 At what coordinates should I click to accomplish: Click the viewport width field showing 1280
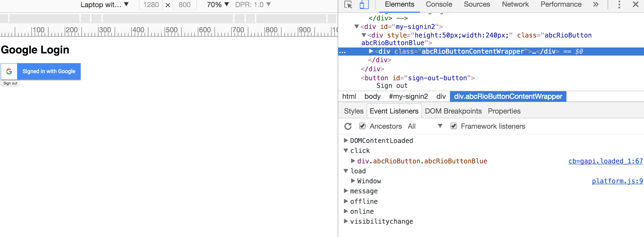[151, 5]
